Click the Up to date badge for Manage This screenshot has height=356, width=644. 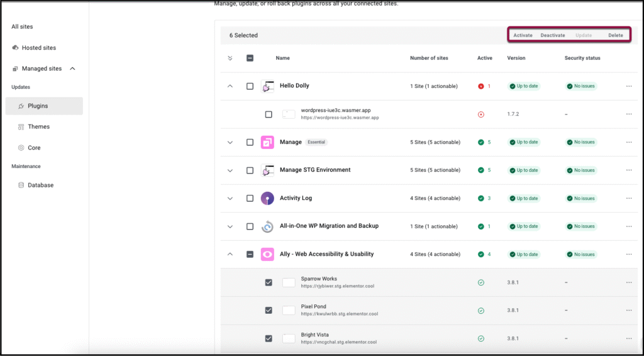coord(524,142)
